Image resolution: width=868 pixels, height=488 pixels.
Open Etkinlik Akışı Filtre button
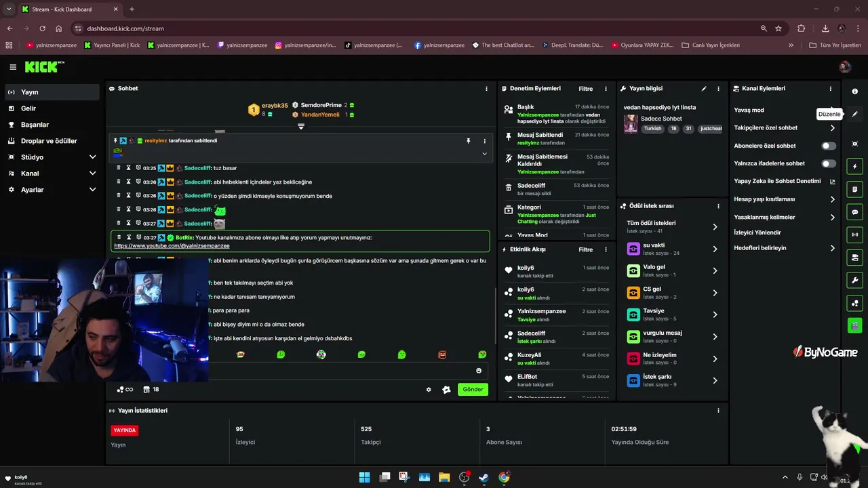pos(585,249)
